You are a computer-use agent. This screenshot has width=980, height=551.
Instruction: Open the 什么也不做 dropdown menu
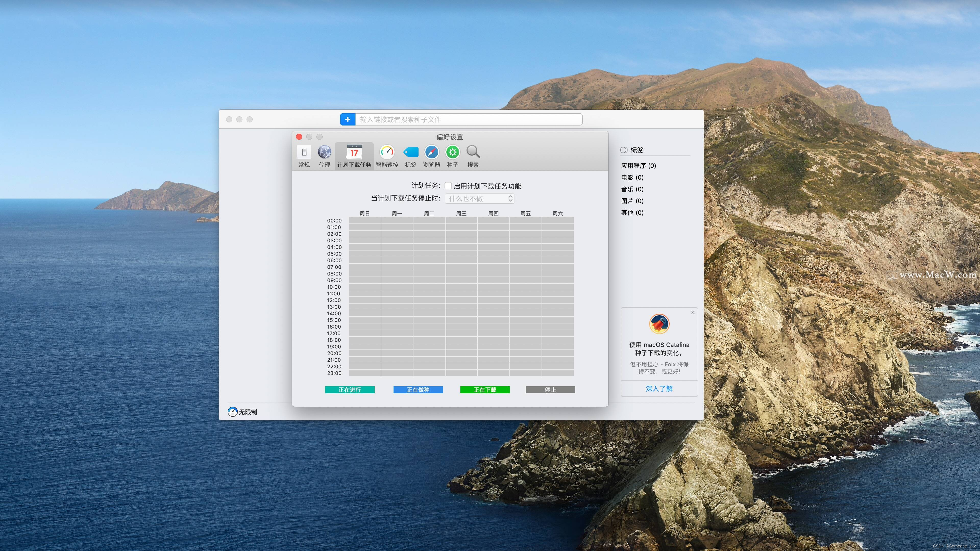tap(479, 198)
